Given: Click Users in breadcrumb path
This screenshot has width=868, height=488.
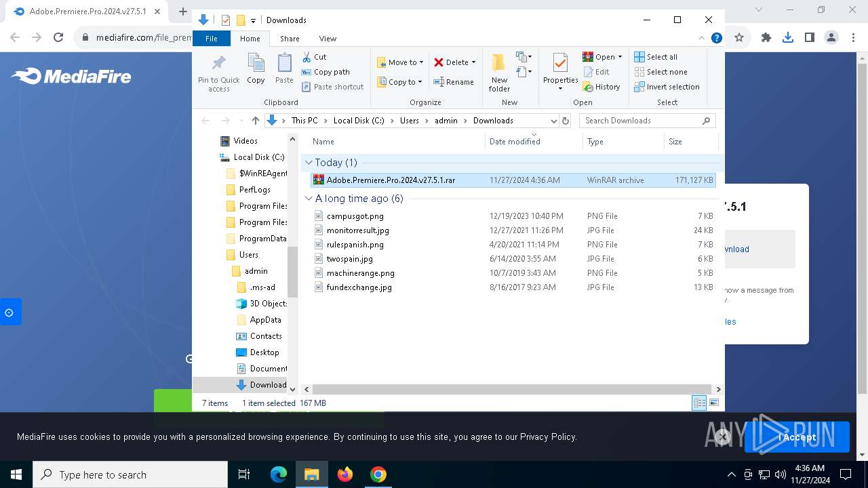Looking at the screenshot, I should (x=409, y=121).
